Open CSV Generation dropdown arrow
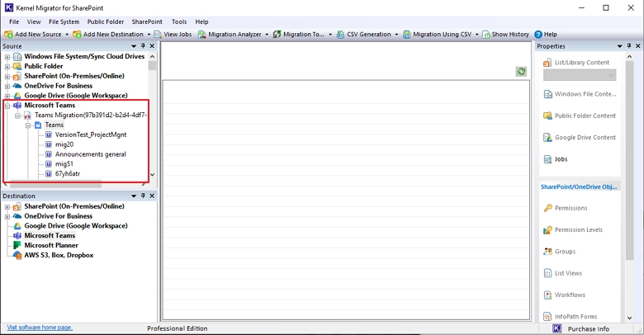The image size is (644, 335). click(x=396, y=35)
